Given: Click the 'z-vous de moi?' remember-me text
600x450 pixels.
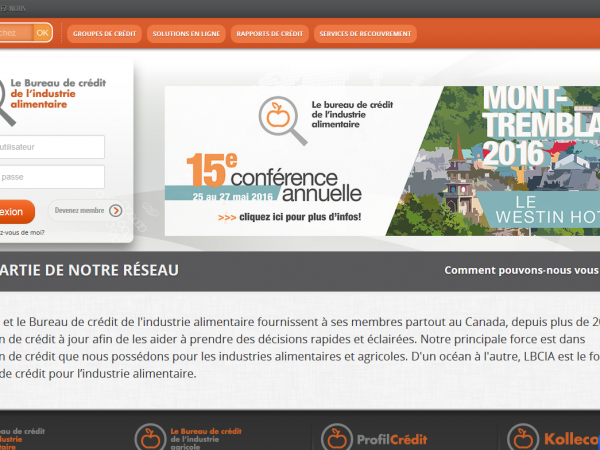Looking at the screenshot, I should click(x=22, y=232).
